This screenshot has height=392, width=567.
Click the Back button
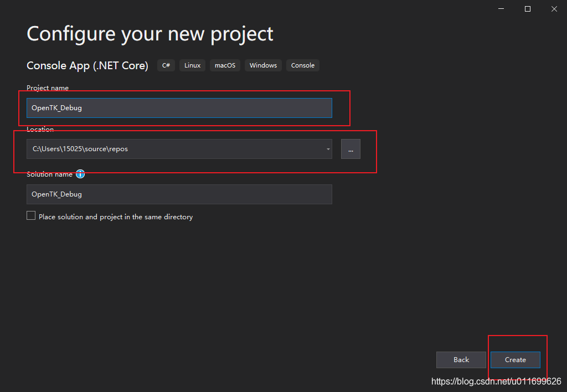(461, 360)
